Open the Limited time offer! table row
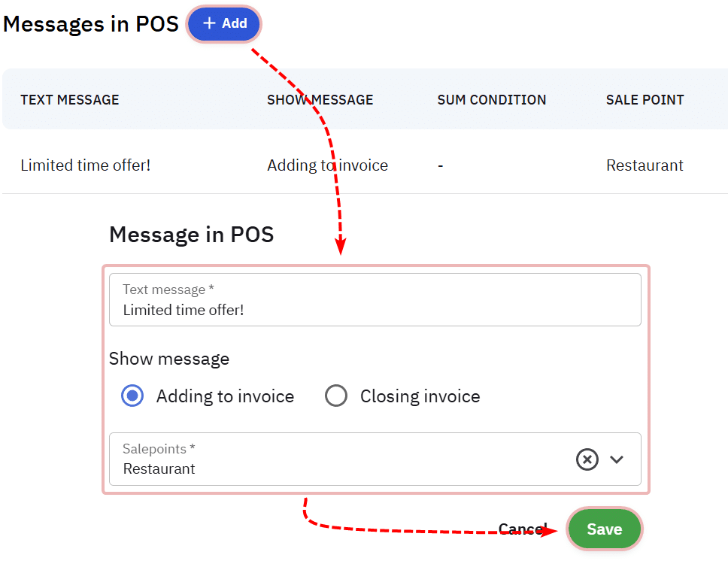The image size is (728, 570). 86,165
